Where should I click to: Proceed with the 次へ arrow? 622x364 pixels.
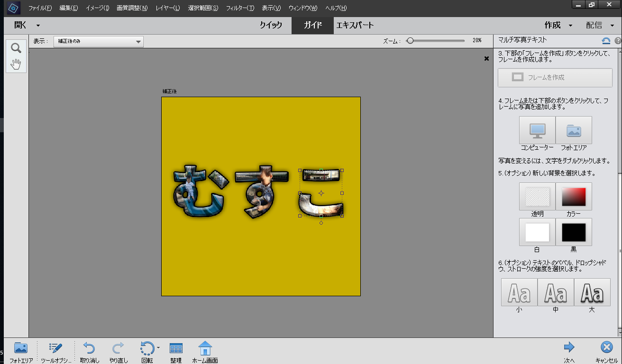click(x=569, y=352)
